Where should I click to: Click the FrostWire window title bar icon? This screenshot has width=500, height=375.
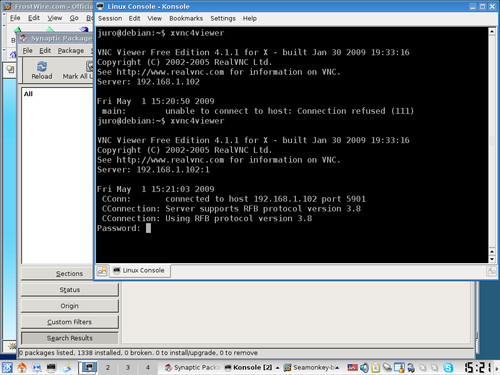click(7, 6)
